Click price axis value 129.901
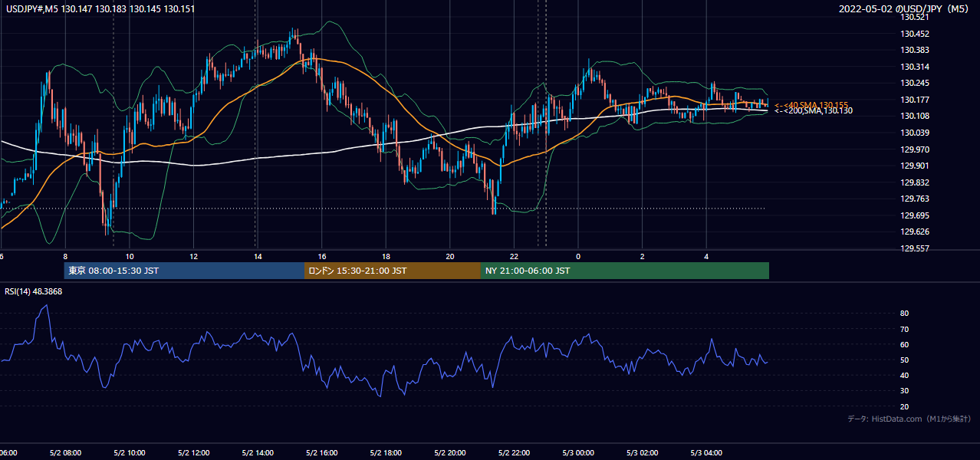 (x=916, y=166)
